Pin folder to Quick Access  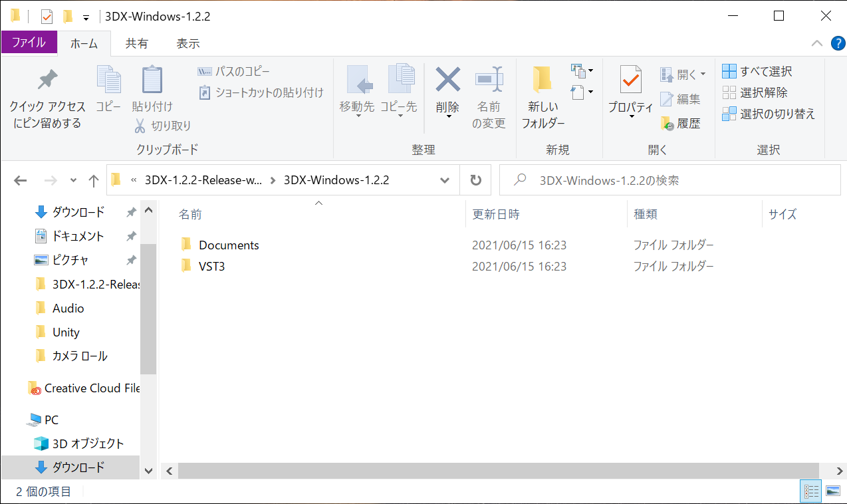[x=47, y=98]
